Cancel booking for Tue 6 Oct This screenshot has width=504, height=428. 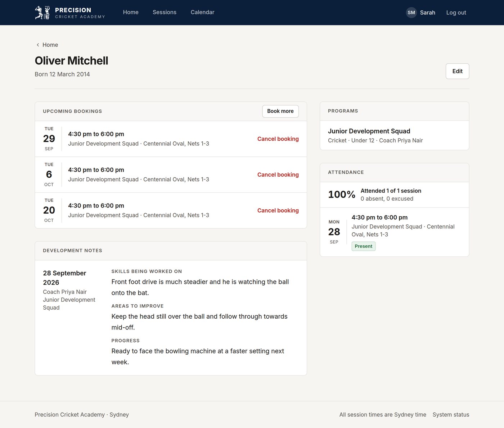pyautogui.click(x=278, y=175)
